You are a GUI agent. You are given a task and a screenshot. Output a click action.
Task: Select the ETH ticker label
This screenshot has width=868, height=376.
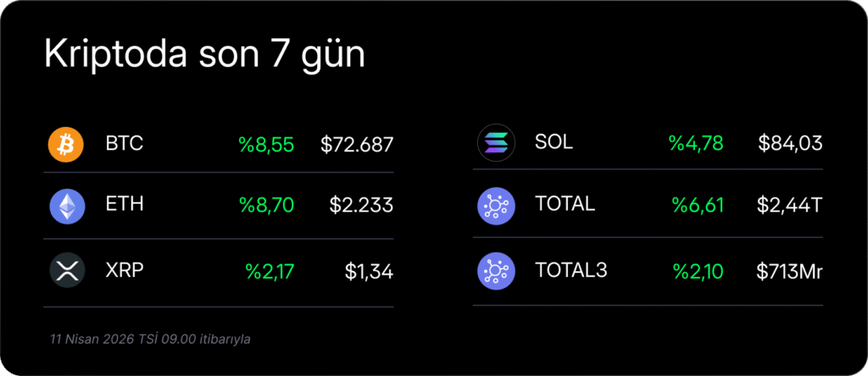click(125, 204)
